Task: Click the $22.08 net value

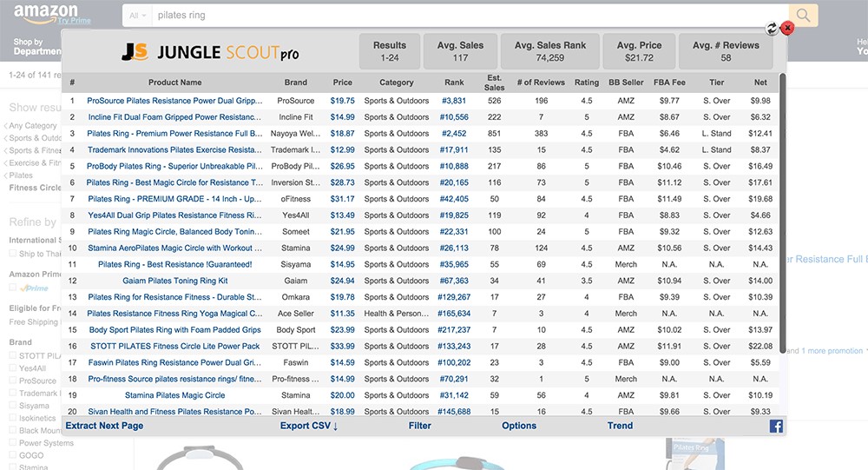Action: 760,346
